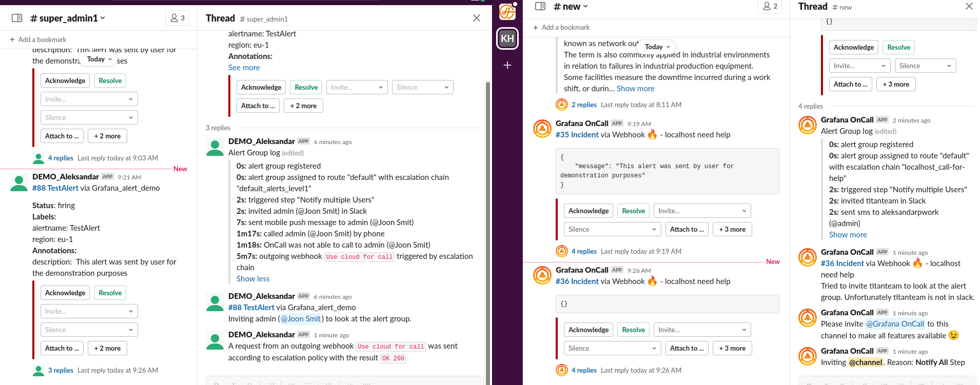
Task: Open DEMO_Aleksandar's avatar on the 9:21 AM message
Action: coord(19,182)
